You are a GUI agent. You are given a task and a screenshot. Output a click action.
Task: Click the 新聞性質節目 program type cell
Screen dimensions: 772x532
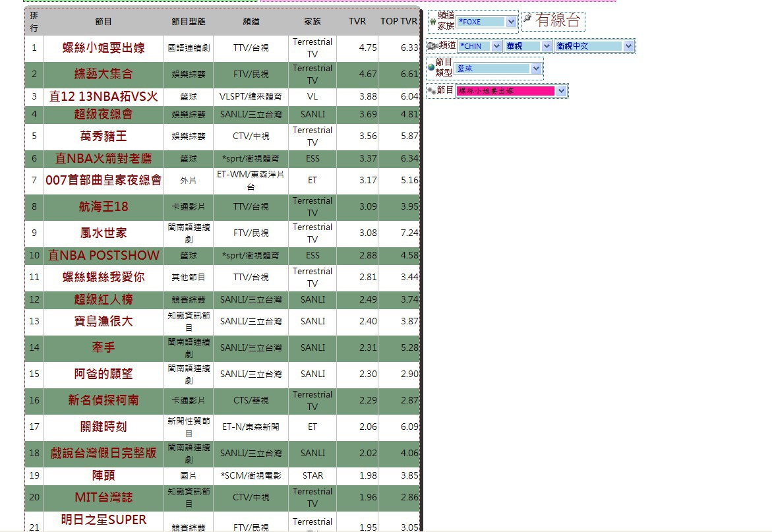click(x=189, y=427)
